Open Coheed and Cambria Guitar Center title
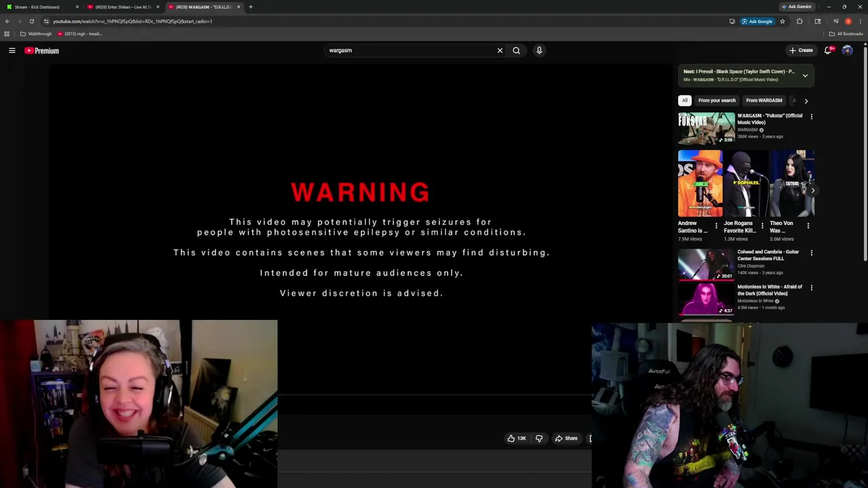Viewport: 868px width, 488px height. (x=768, y=255)
